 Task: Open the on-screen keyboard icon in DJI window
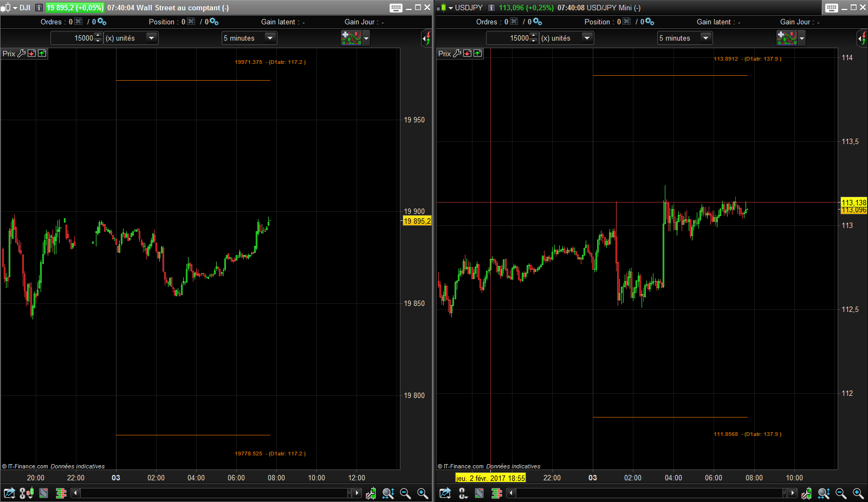[x=396, y=8]
